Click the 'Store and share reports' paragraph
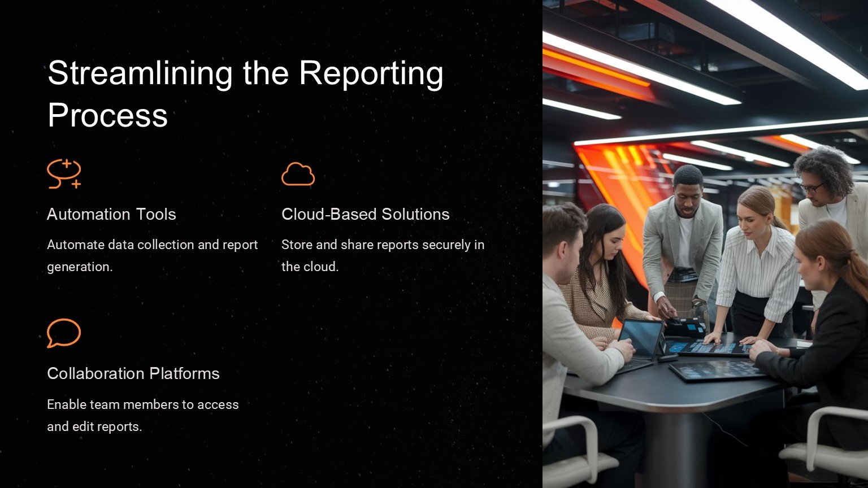The height and width of the screenshot is (488, 868). pyautogui.click(x=383, y=255)
